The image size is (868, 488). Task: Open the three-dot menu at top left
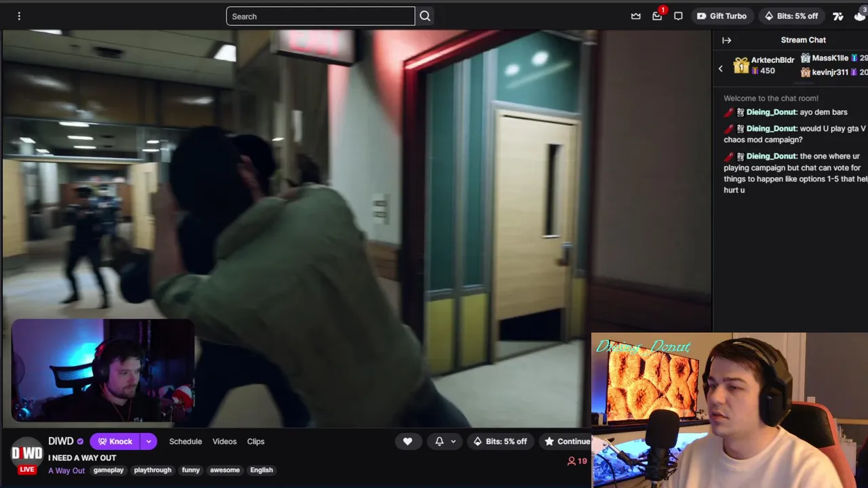[x=19, y=16]
